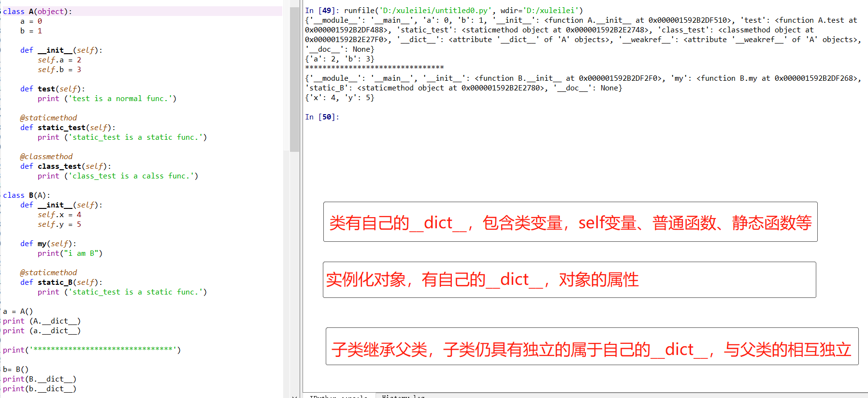868x398 pixels.
Task: Click the 'def my(self):' line
Action: 48,244
